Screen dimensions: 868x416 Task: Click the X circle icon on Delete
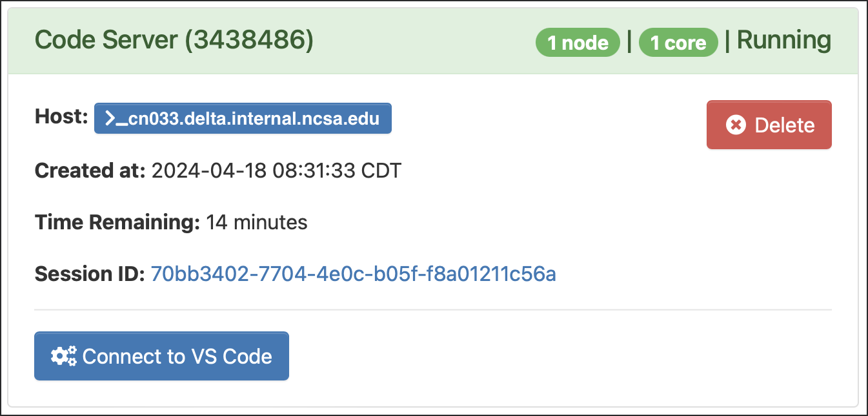point(736,125)
